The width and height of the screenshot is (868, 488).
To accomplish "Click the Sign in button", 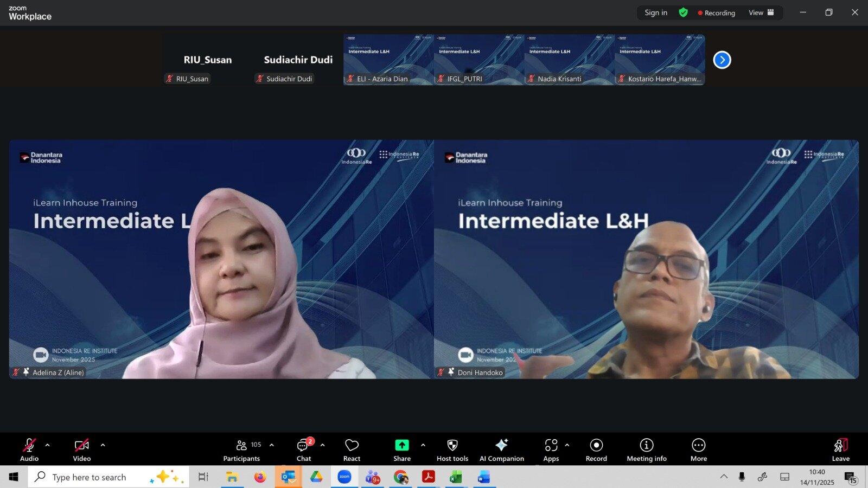I will pos(656,12).
